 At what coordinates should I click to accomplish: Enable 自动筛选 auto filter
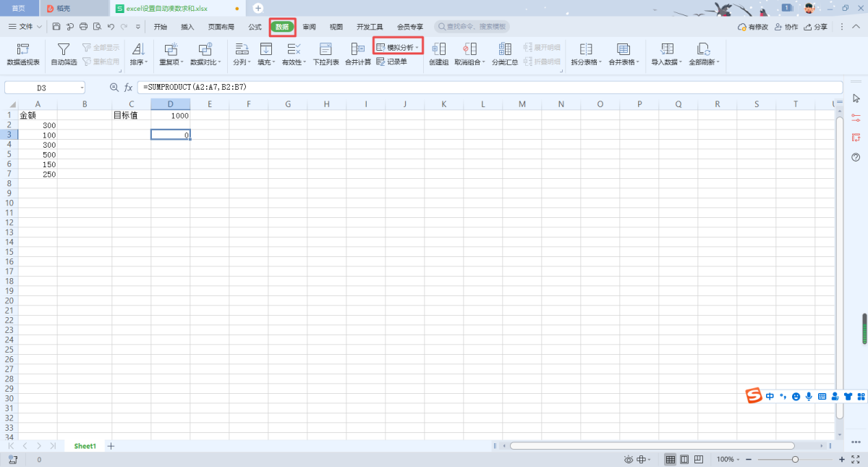coord(64,54)
